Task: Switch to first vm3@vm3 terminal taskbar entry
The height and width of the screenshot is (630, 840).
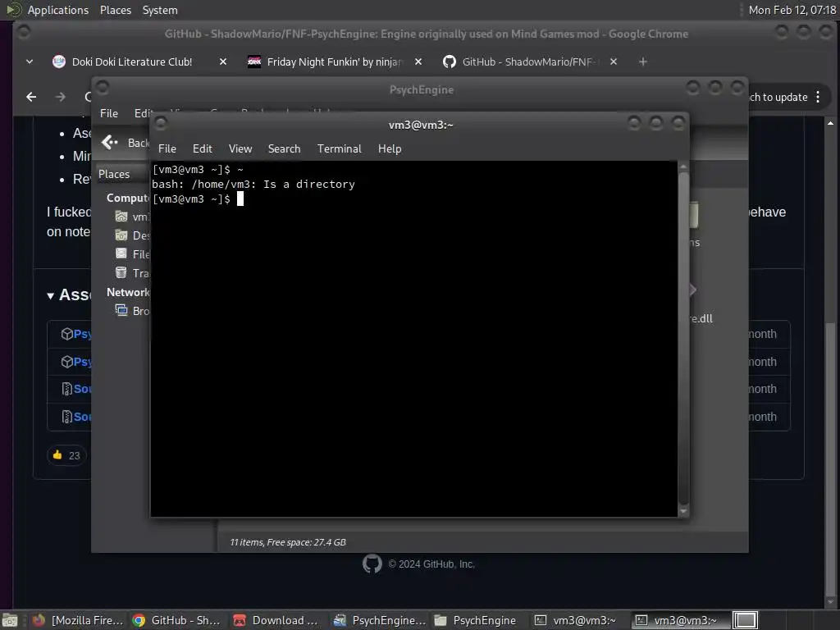Action: pyautogui.click(x=576, y=620)
